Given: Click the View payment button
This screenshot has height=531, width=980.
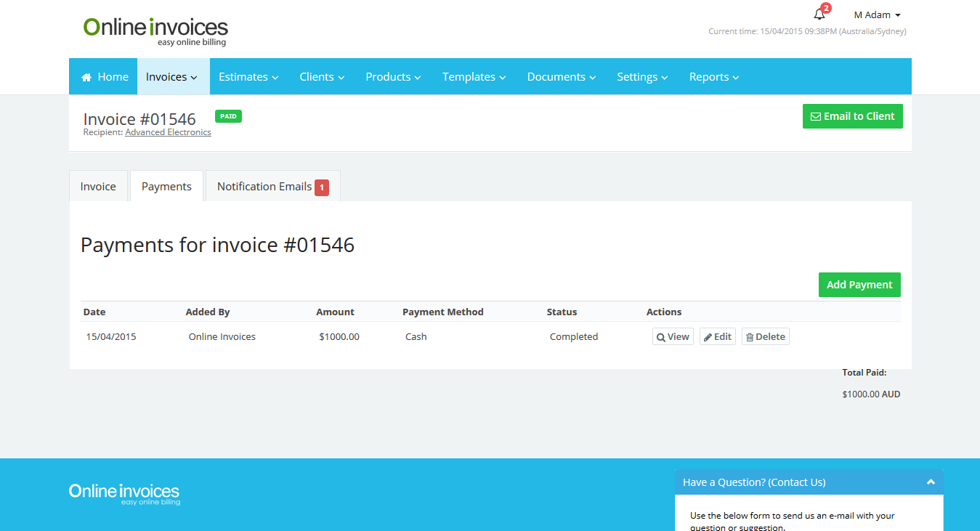Looking at the screenshot, I should [673, 337].
